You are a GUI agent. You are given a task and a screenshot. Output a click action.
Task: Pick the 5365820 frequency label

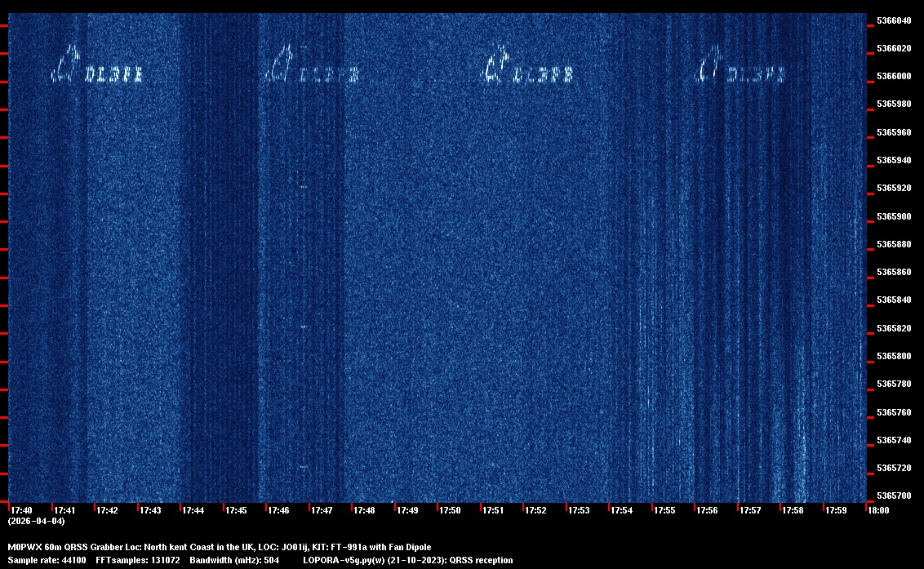coord(894,328)
